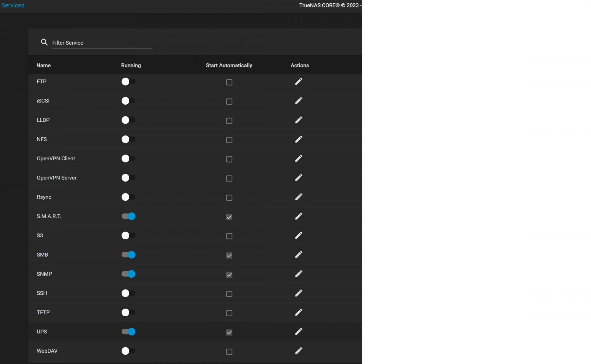The image size is (591, 364).
Task: Turn on the SSH running toggle
Action: [x=128, y=293]
